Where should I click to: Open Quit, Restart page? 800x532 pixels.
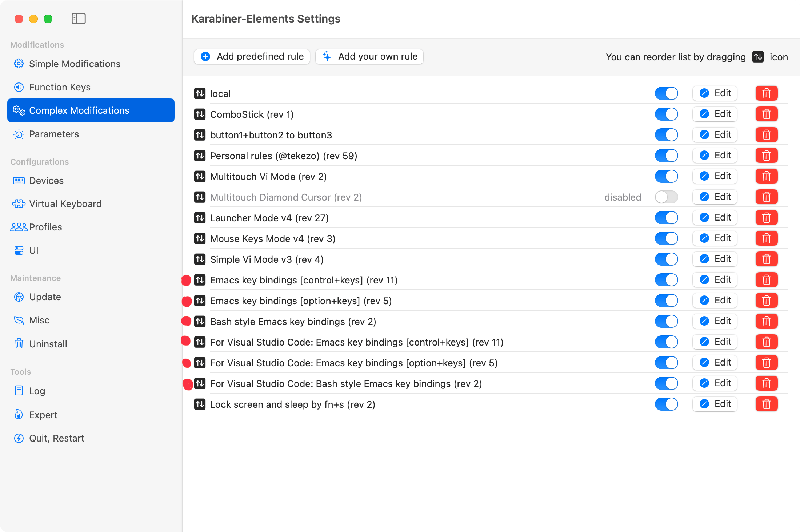point(91,438)
